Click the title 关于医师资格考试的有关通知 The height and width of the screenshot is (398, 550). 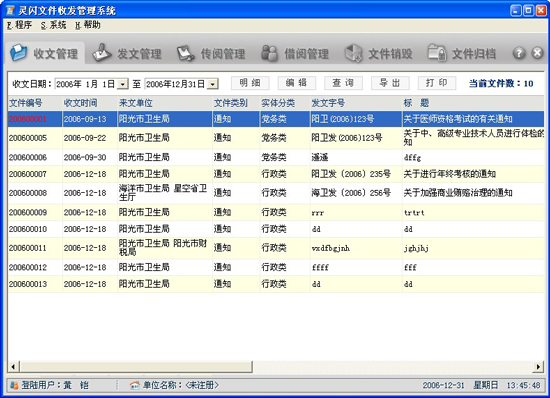(x=458, y=119)
